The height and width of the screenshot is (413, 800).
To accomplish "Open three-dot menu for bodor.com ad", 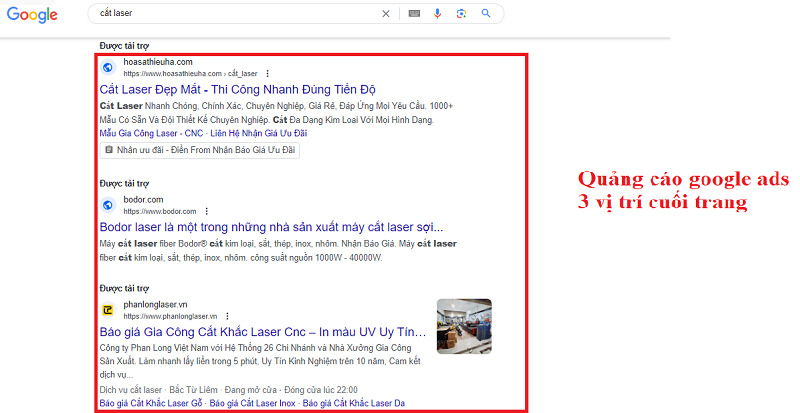I will click(x=206, y=211).
